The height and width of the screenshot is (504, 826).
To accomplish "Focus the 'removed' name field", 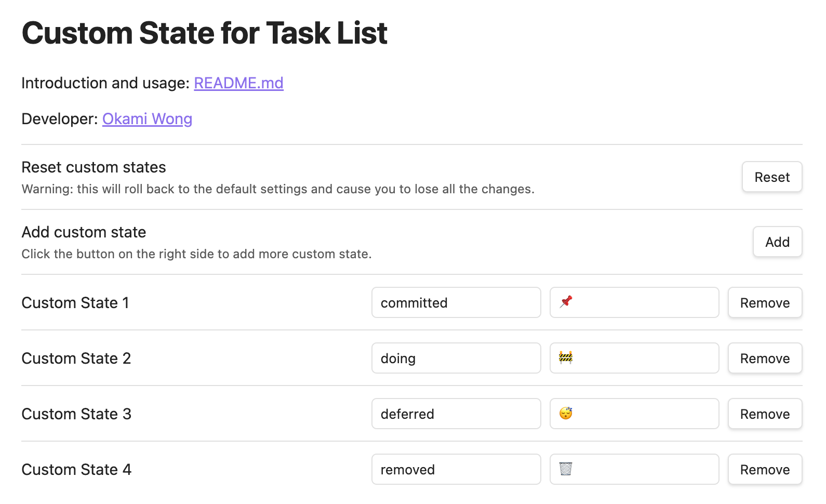I will 456,469.
